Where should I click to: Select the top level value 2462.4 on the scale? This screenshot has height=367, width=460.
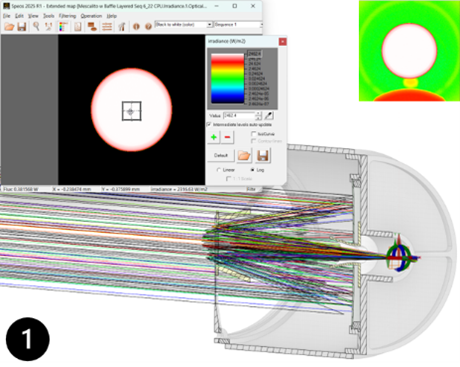(255, 54)
